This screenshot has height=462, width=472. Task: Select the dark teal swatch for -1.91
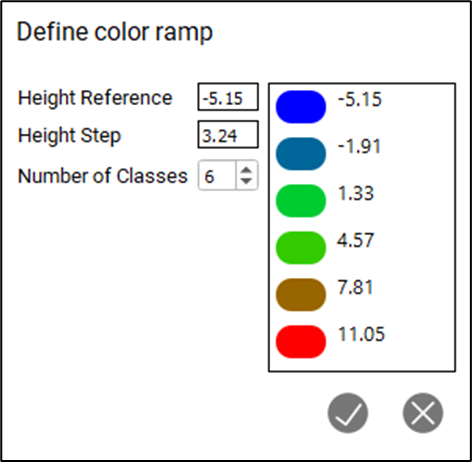click(301, 154)
